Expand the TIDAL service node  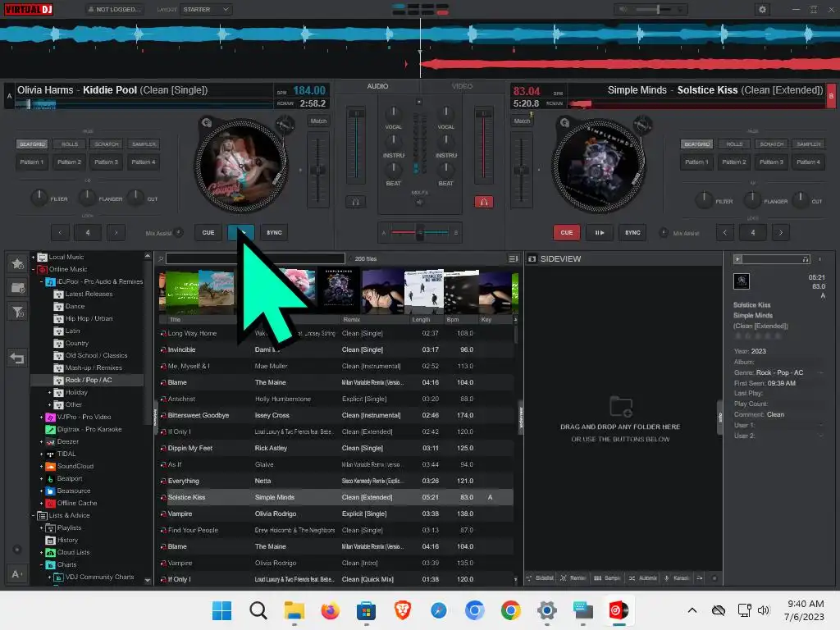(41, 454)
